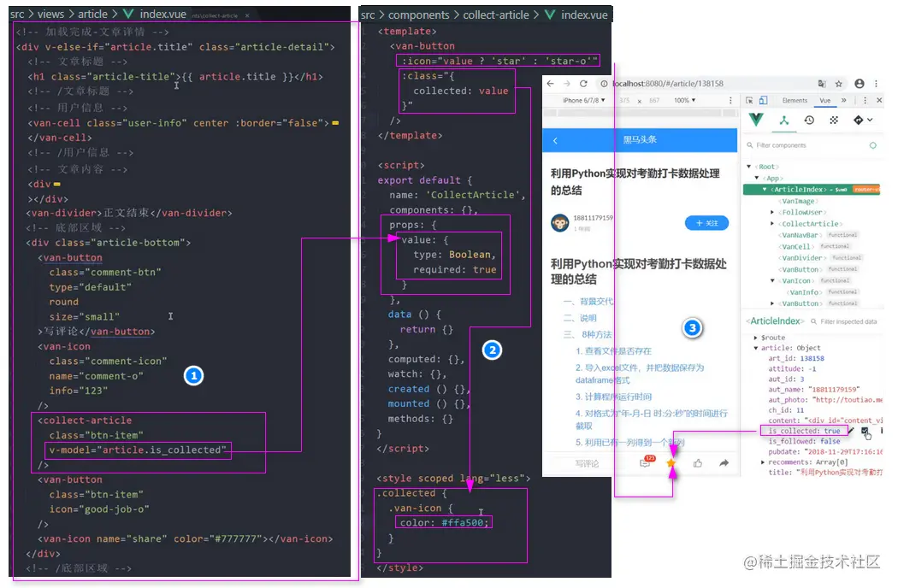Select the VanCell component
This screenshot has width=898, height=588.
coord(796,247)
